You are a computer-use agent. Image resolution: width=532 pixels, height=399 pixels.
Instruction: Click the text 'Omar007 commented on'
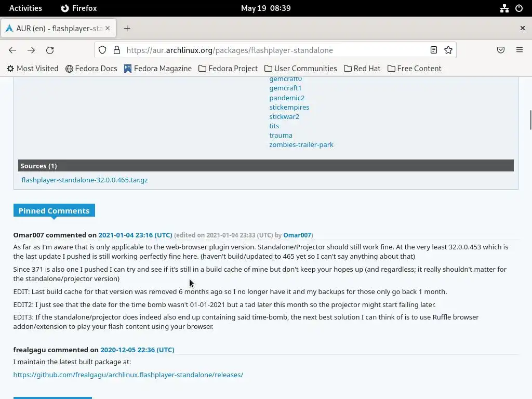pyautogui.click(x=55, y=235)
